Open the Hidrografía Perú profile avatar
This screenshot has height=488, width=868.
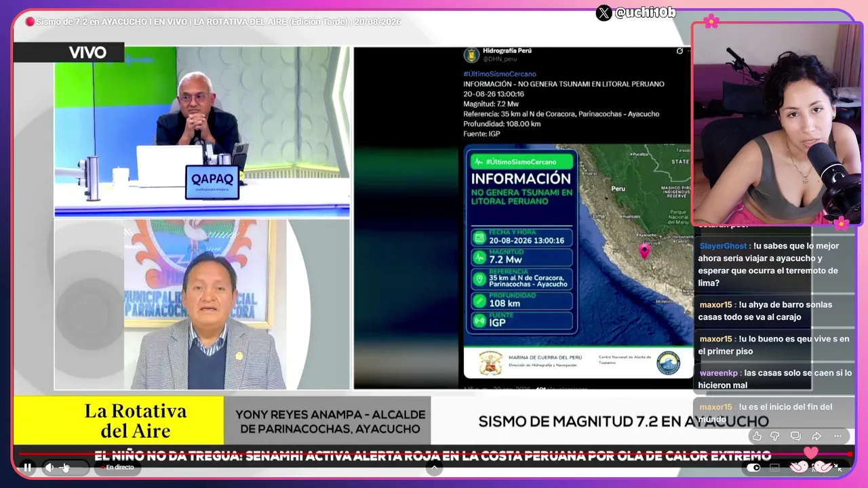(x=471, y=54)
